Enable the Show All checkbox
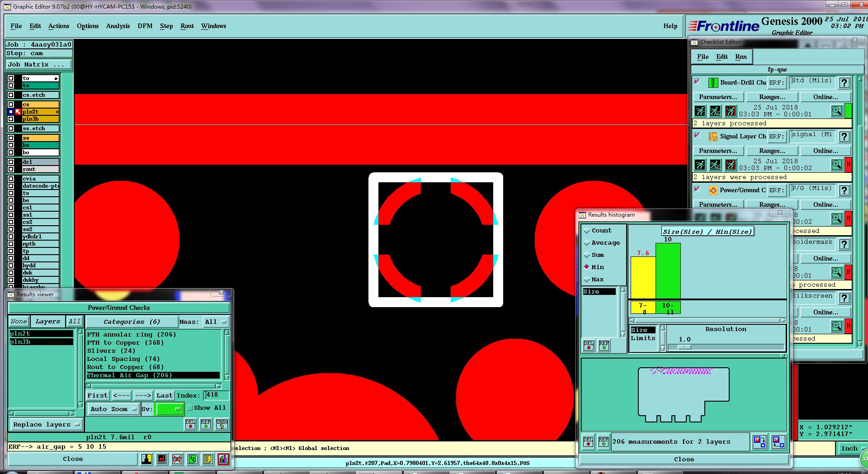The image size is (868, 474). (x=190, y=408)
